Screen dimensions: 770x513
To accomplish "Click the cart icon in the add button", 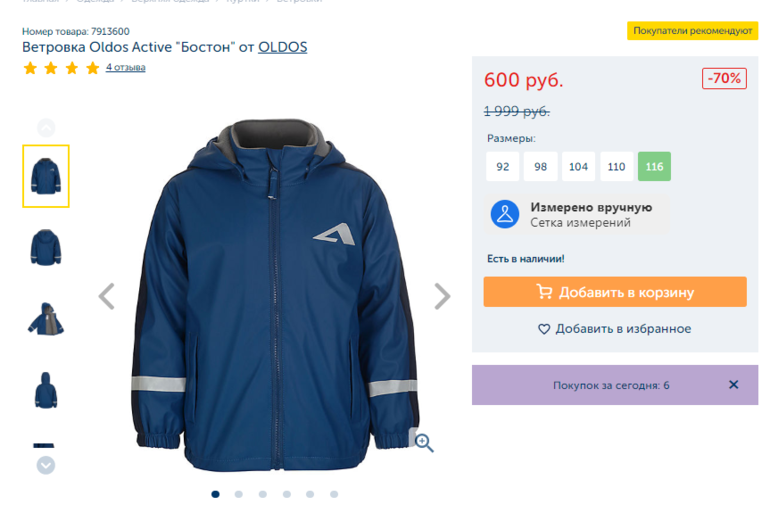I will (x=544, y=292).
